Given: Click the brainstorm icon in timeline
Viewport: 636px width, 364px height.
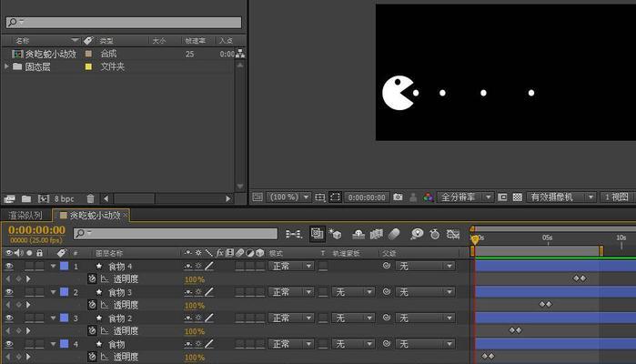Looking at the screenshot, I should [417, 234].
